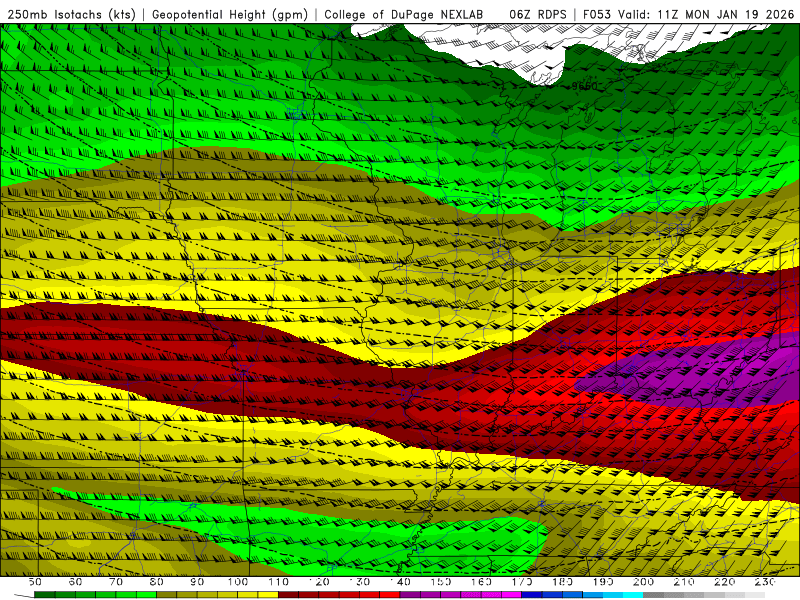Click the '9660' height contour label
Image resolution: width=800 pixels, height=600 pixels.
pyautogui.click(x=584, y=86)
